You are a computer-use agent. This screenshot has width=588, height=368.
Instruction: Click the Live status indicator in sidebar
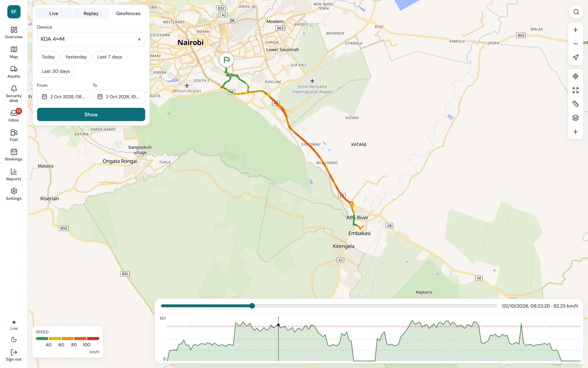point(14,325)
